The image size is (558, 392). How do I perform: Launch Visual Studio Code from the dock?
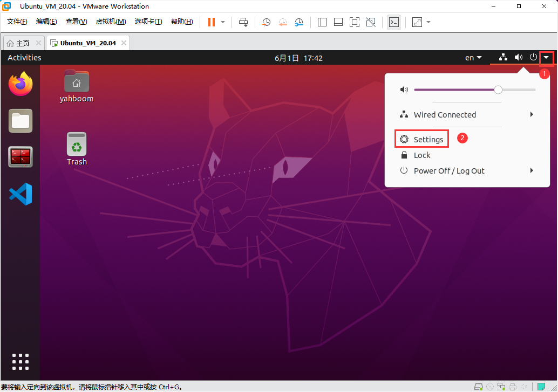click(x=21, y=194)
